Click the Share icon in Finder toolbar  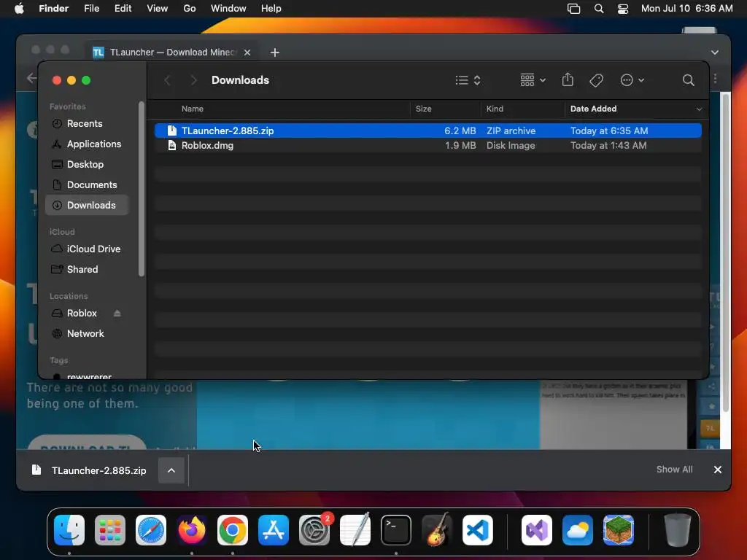[x=568, y=80]
